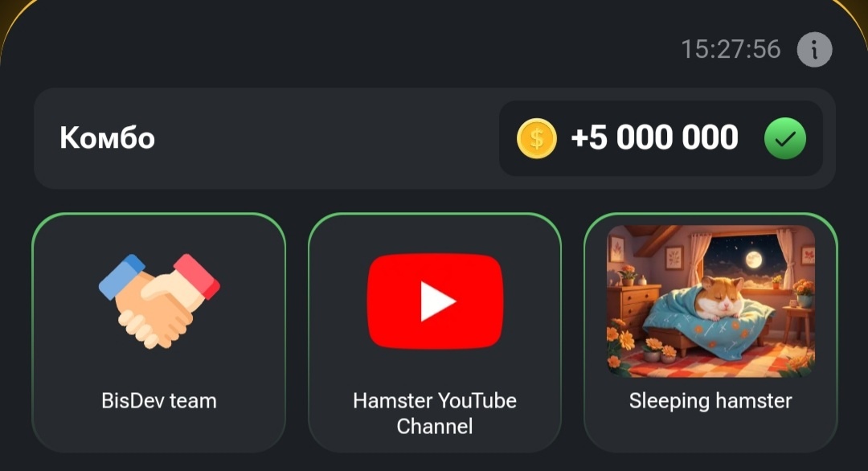Open the sleeping hamster bedroom image

pos(710,301)
